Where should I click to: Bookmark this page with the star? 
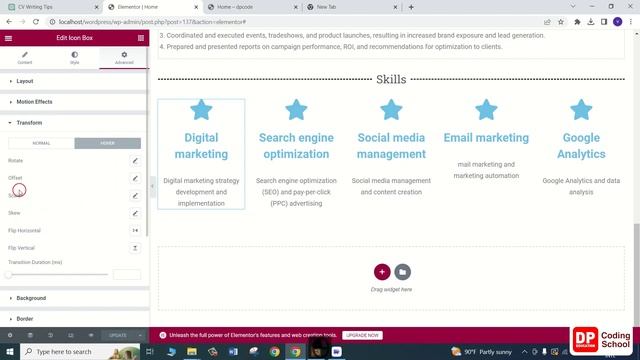pyautogui.click(x=561, y=22)
